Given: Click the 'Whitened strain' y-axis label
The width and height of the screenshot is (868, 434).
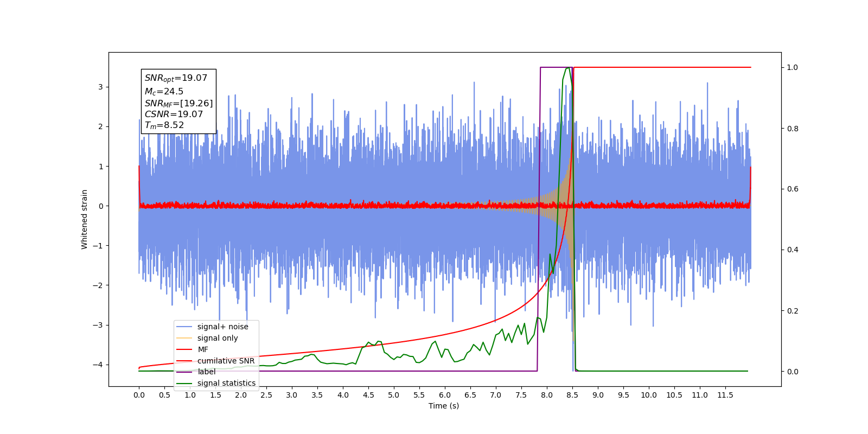Looking at the screenshot, I should coord(85,219).
